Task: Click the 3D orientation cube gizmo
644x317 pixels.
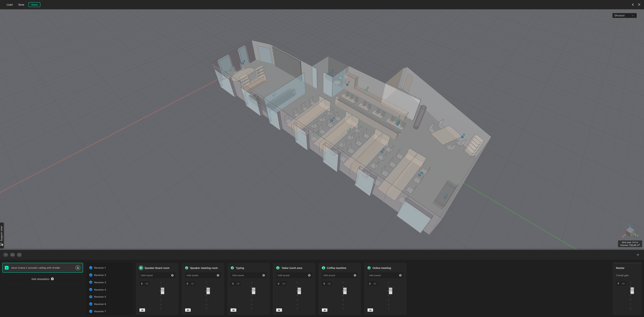Action: (630, 231)
